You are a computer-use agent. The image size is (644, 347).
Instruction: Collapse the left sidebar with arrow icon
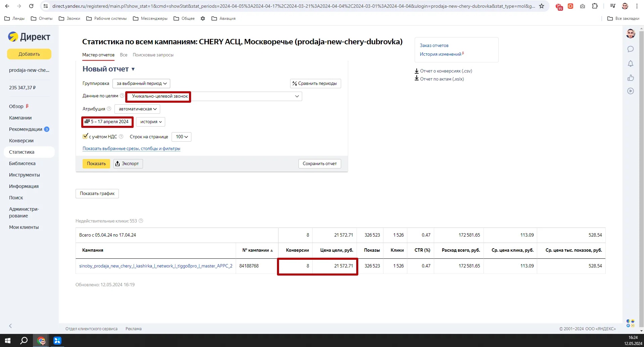tap(10, 326)
